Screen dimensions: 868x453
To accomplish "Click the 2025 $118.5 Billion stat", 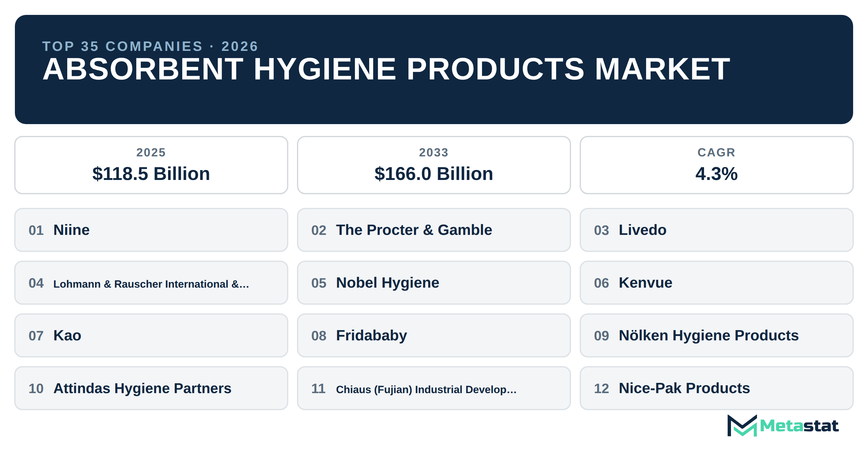I will tap(151, 165).
